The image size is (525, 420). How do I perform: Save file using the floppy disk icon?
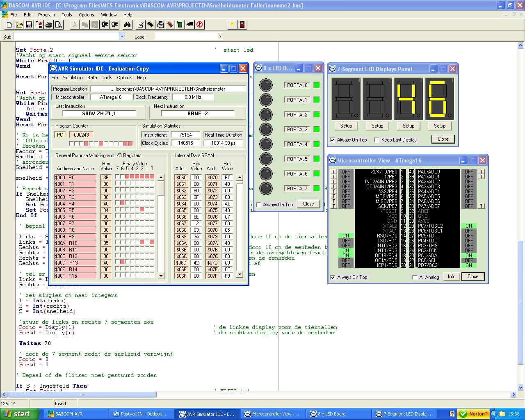(x=29, y=25)
